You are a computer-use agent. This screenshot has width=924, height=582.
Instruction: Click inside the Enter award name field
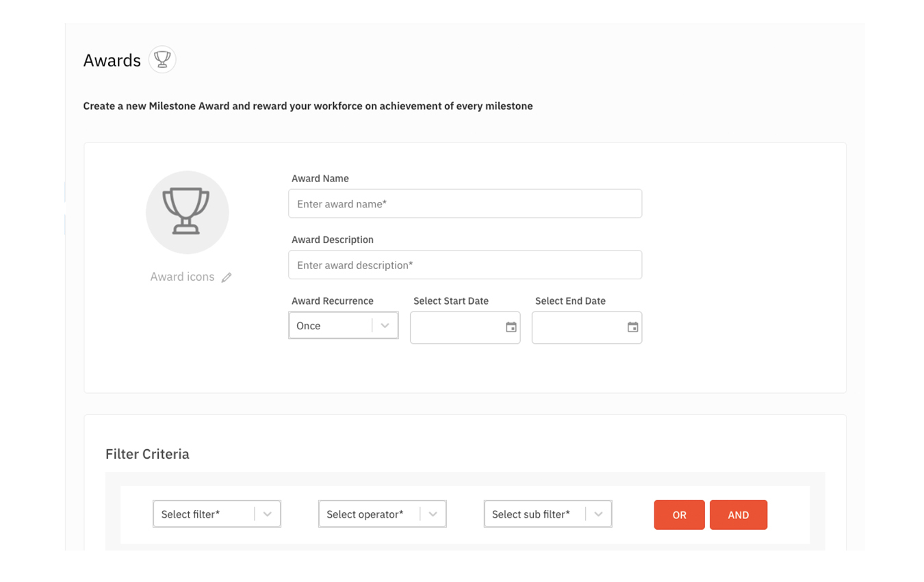[x=465, y=203]
